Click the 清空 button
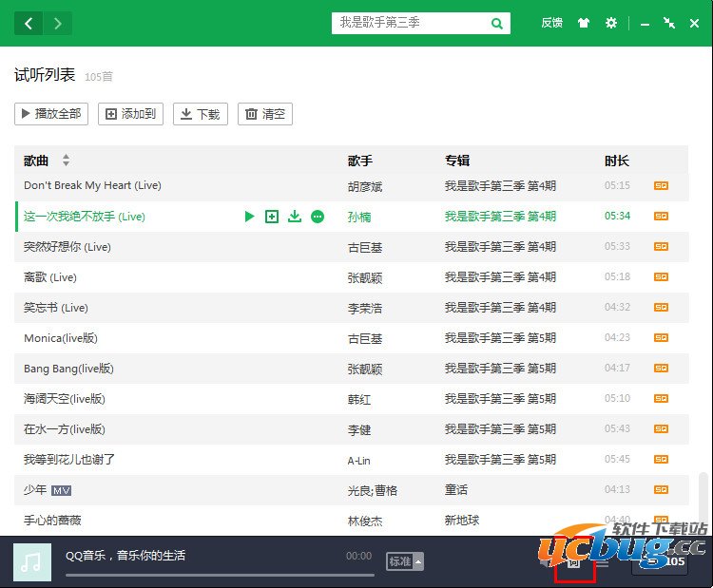The image size is (713, 588). point(264,114)
